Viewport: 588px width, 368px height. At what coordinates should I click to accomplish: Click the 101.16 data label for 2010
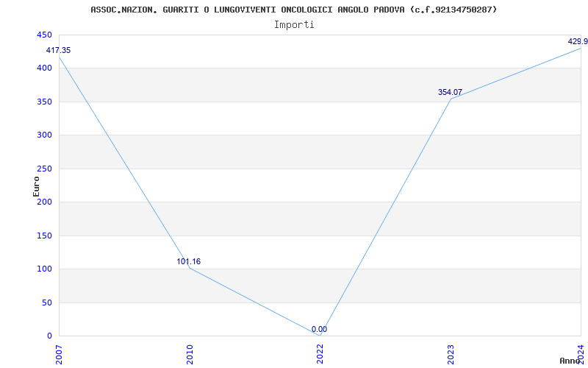pyautogui.click(x=189, y=262)
